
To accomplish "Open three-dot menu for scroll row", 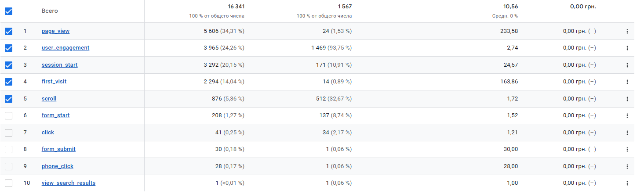I will pyautogui.click(x=627, y=99).
